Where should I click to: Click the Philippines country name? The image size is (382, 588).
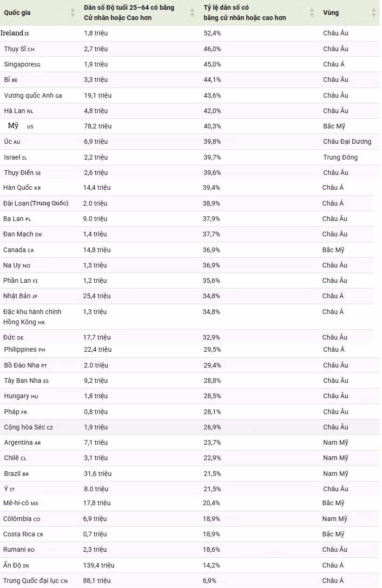(x=25, y=349)
